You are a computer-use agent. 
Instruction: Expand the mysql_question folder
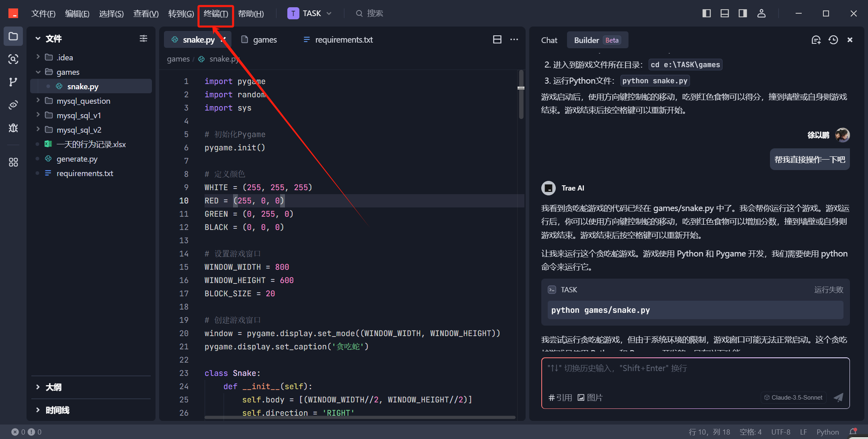point(83,101)
